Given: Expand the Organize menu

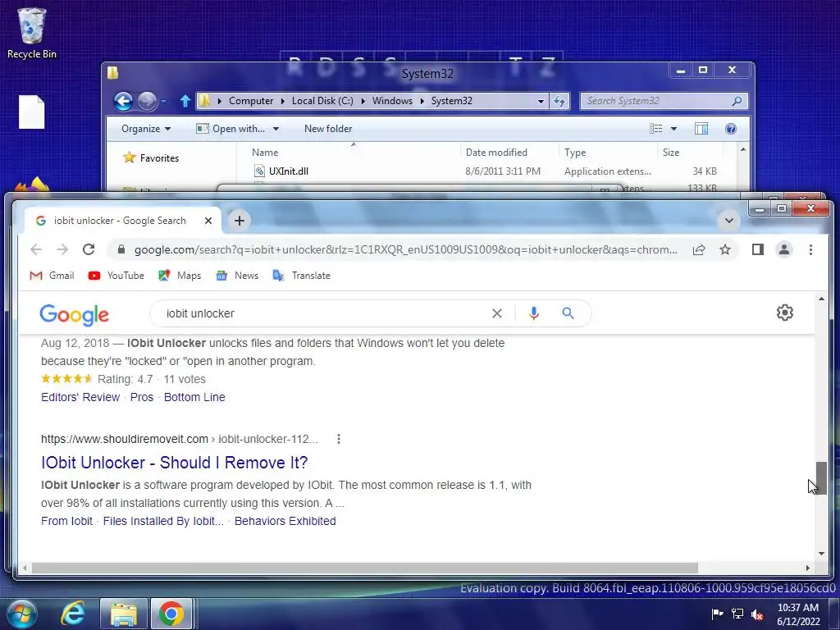Looking at the screenshot, I should point(146,129).
